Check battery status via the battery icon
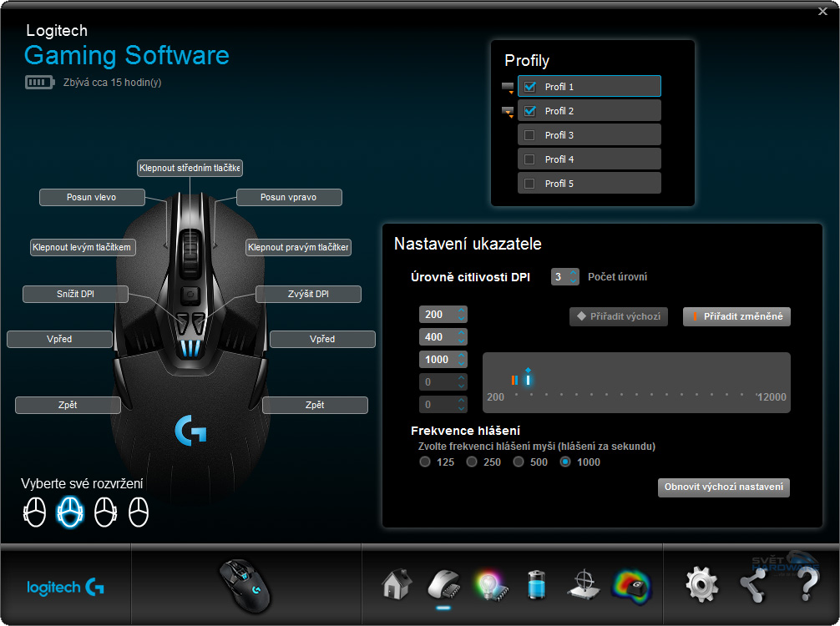The width and height of the screenshot is (840, 626). (535, 584)
